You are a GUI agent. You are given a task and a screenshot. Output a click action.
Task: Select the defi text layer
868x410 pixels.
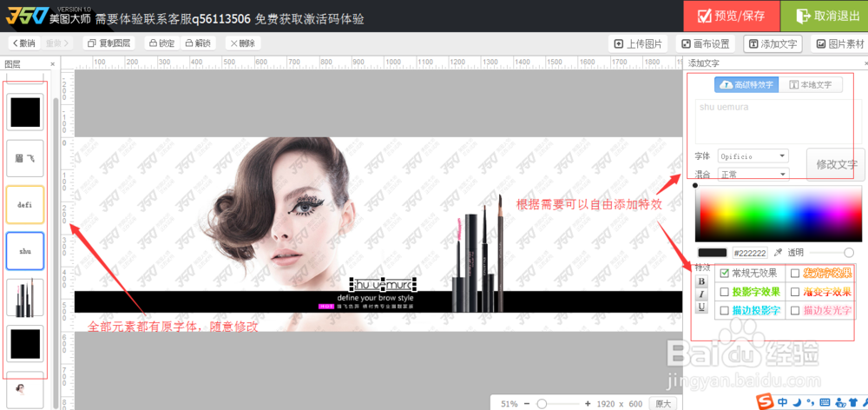pos(25,204)
